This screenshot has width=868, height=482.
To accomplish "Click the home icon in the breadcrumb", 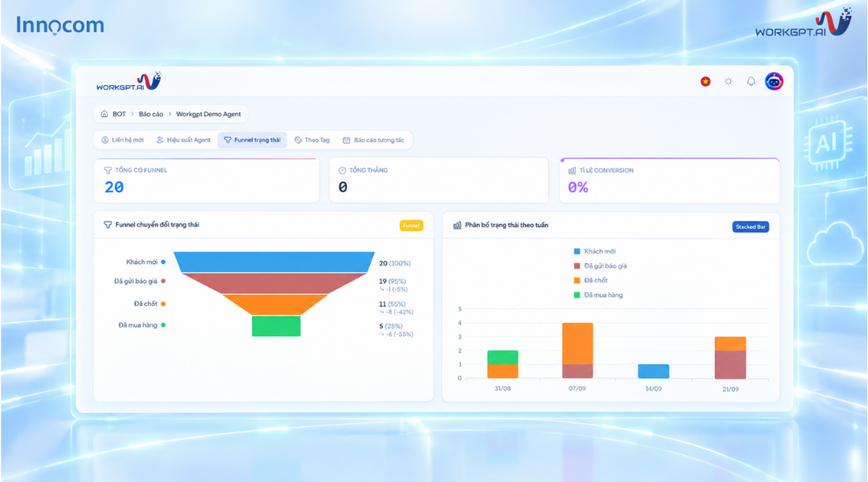I will click(104, 114).
